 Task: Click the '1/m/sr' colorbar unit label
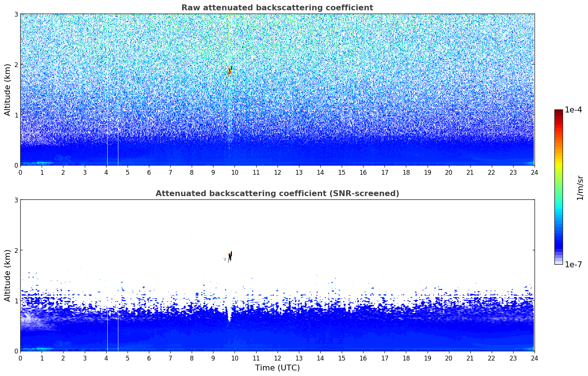coord(580,188)
